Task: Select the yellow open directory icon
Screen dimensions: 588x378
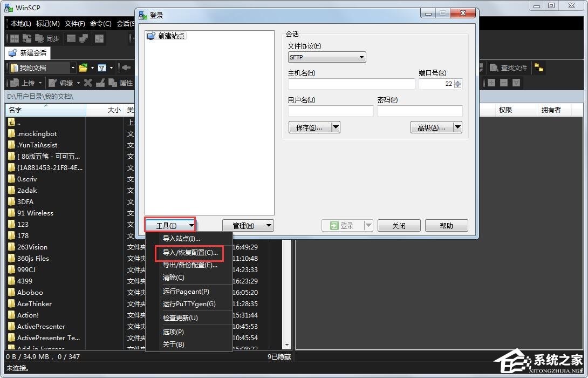Action: [x=84, y=67]
